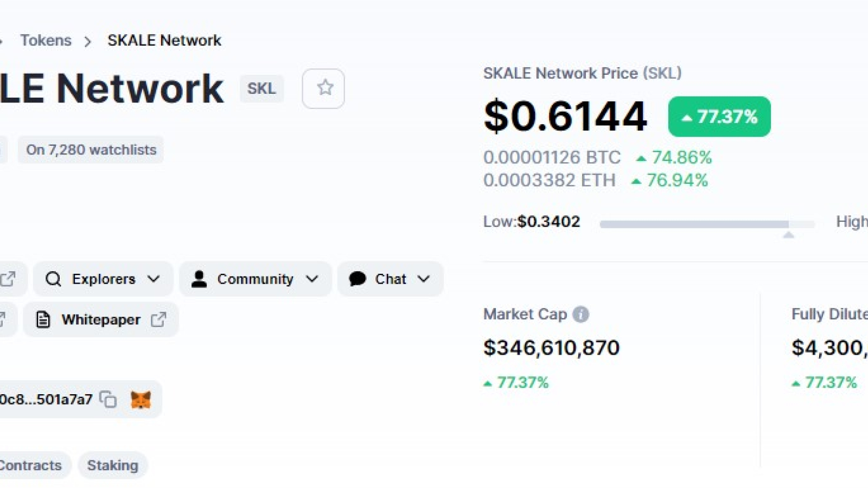Click the SKL ticker badge
Screen dimensions: 868x488
[x=261, y=88]
